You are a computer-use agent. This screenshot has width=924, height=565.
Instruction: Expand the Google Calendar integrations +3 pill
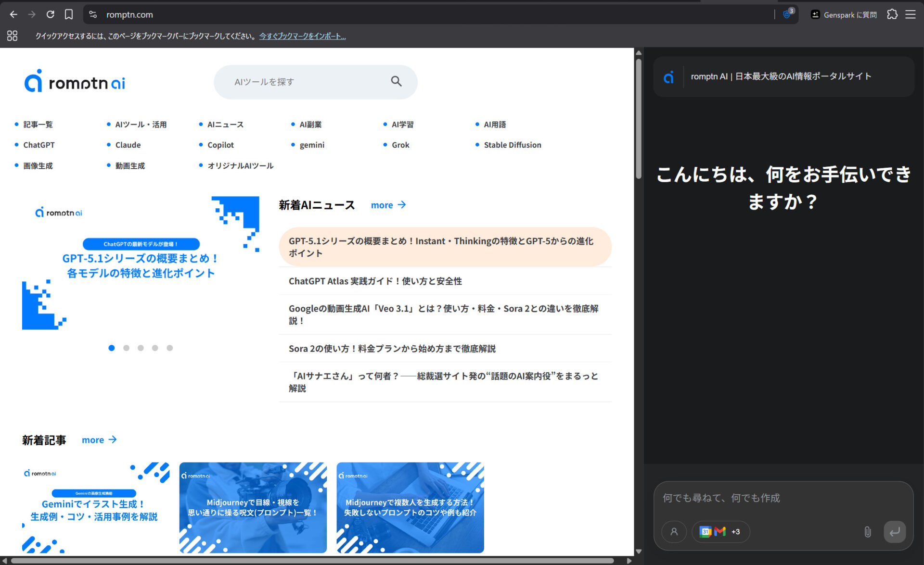[x=736, y=532]
